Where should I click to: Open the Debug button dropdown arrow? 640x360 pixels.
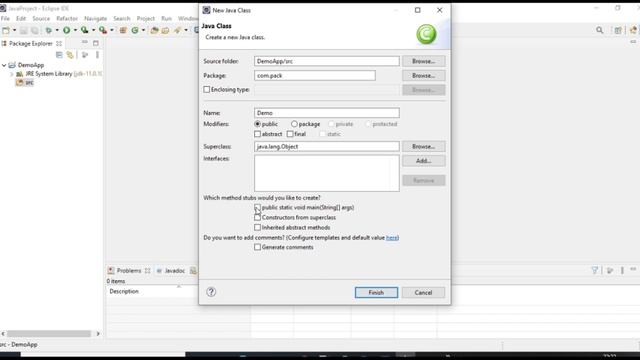57,30
